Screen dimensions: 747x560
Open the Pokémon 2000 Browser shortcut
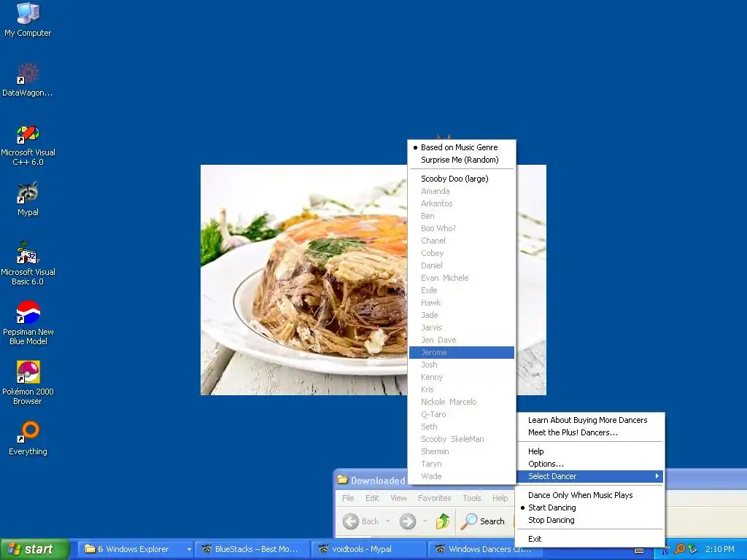pos(28,382)
